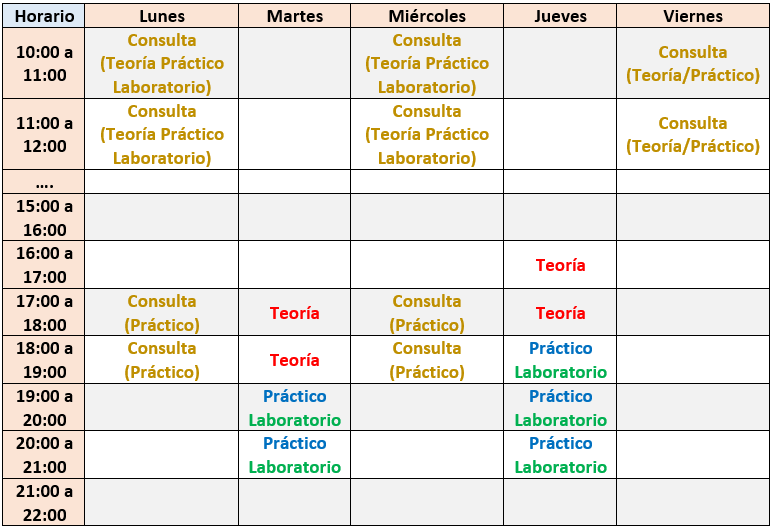
Task: Click the Horario header cell
Action: point(44,16)
